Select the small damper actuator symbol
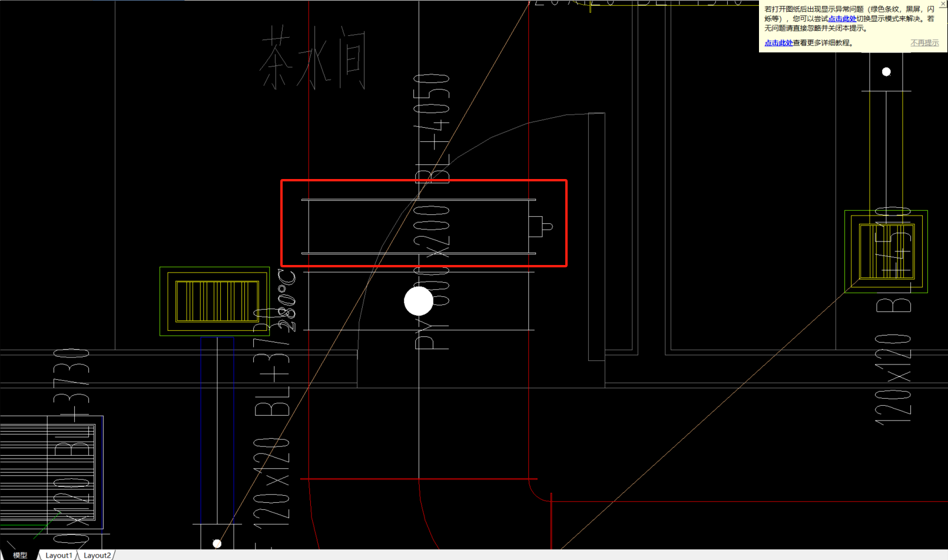The height and width of the screenshot is (560, 948). (x=540, y=226)
